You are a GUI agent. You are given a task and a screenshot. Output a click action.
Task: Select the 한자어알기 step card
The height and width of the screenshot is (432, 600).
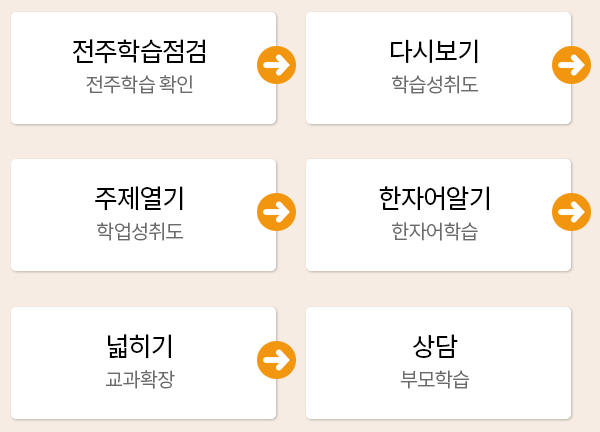439,215
